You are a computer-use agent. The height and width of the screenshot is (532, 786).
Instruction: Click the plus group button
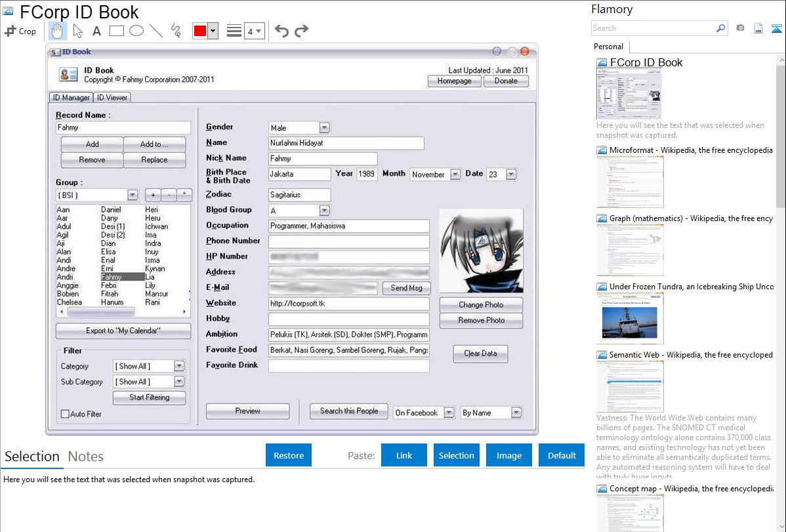tap(153, 195)
